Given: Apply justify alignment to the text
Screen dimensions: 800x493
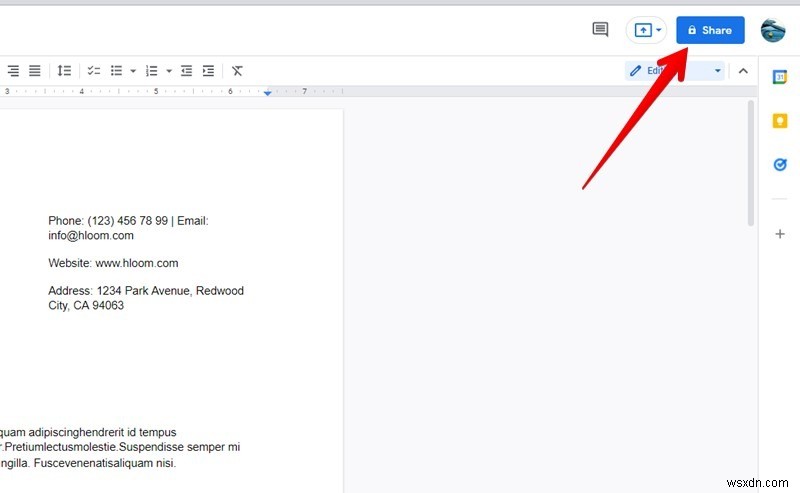Looking at the screenshot, I should point(34,71).
